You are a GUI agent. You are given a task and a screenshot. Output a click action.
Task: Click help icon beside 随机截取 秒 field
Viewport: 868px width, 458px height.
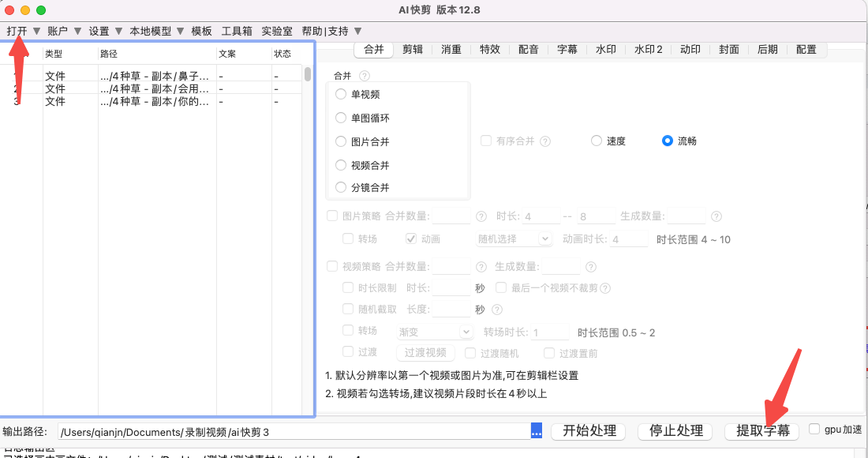coord(497,310)
